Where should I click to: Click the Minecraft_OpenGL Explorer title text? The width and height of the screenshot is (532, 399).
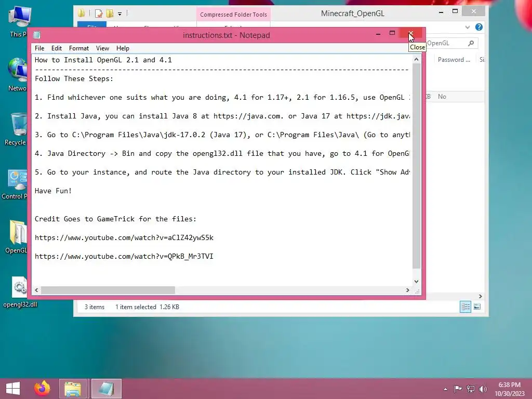[353, 14]
